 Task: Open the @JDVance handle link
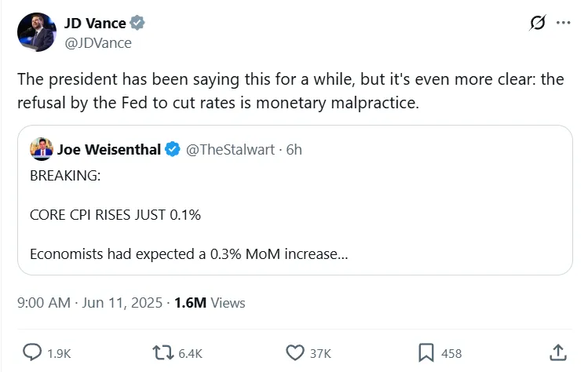pos(97,42)
